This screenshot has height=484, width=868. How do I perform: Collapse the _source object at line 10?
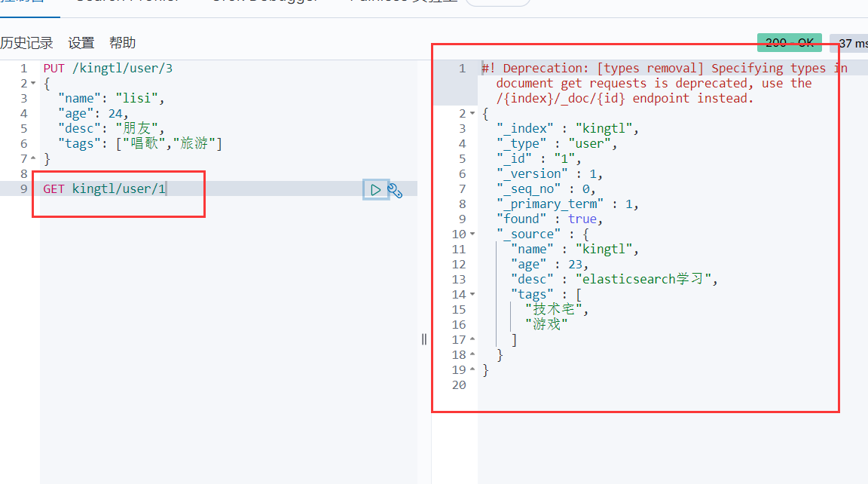tap(472, 234)
